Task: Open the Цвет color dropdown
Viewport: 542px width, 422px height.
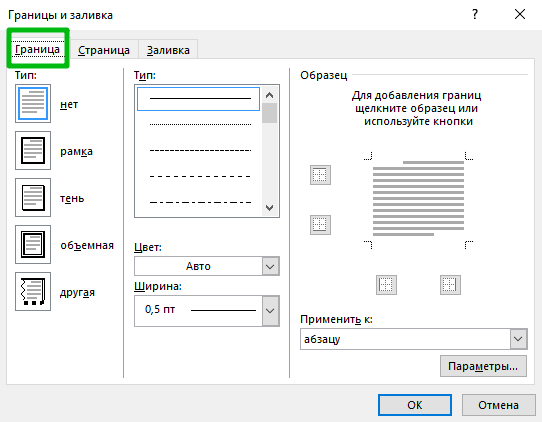Action: [x=207, y=266]
